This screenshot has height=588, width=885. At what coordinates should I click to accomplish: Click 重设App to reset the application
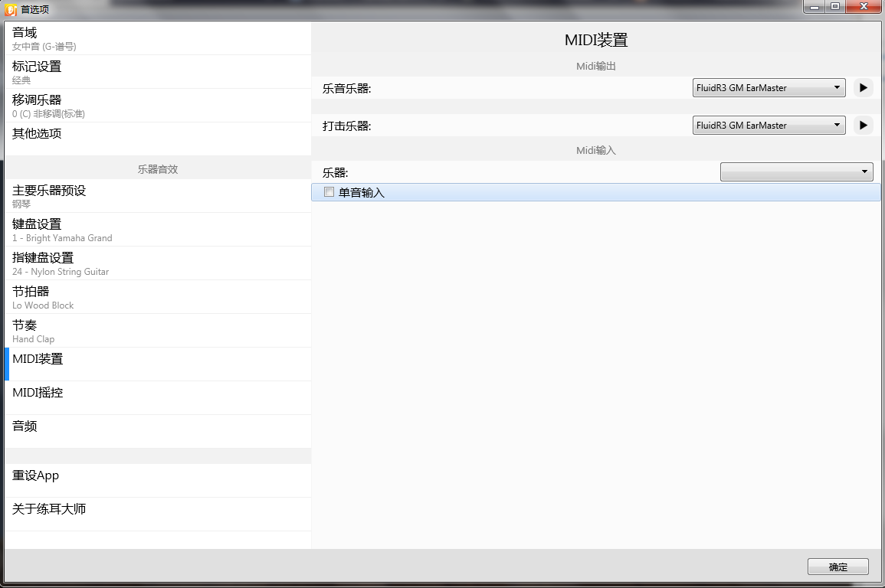(x=34, y=475)
